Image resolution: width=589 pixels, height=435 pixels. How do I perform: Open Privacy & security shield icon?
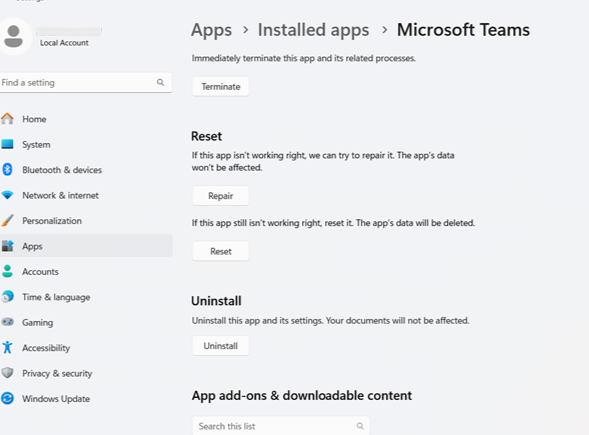point(7,373)
